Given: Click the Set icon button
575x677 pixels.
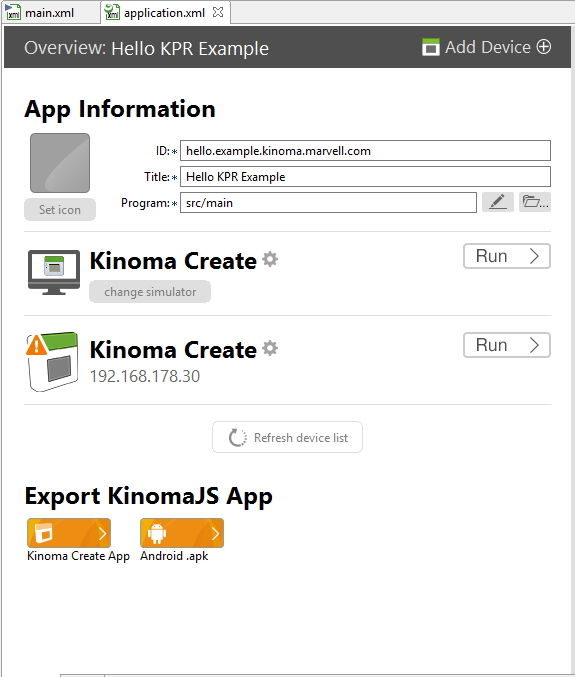Looking at the screenshot, I should [60, 210].
